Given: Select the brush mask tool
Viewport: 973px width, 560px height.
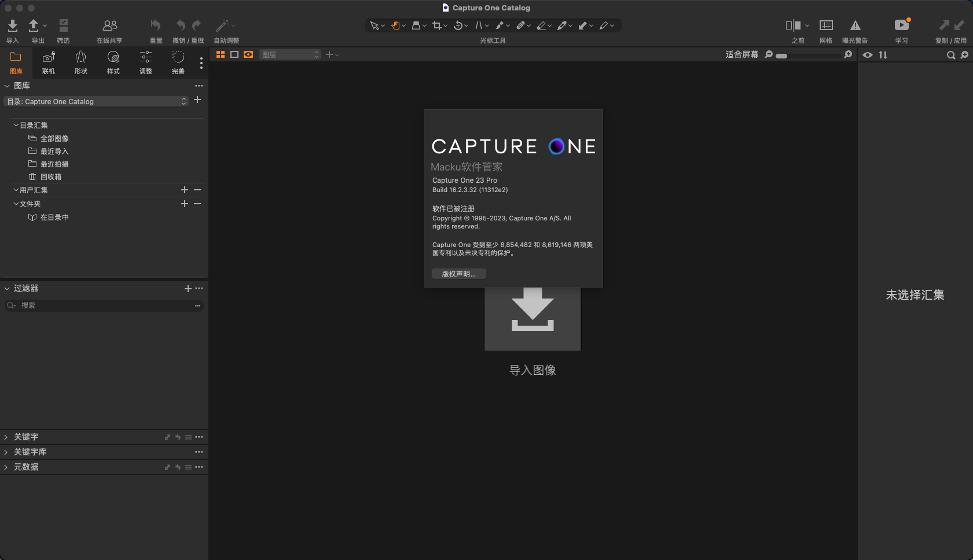Looking at the screenshot, I should click(500, 25).
